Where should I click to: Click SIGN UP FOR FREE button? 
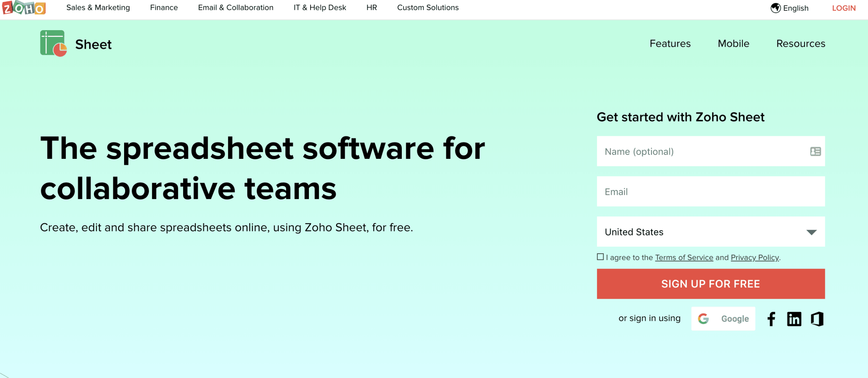point(711,283)
